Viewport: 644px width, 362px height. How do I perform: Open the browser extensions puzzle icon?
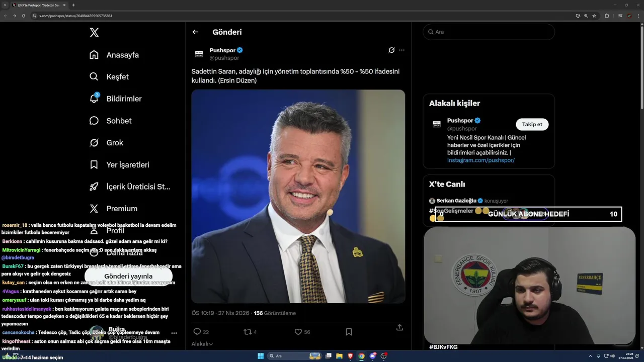[607, 16]
